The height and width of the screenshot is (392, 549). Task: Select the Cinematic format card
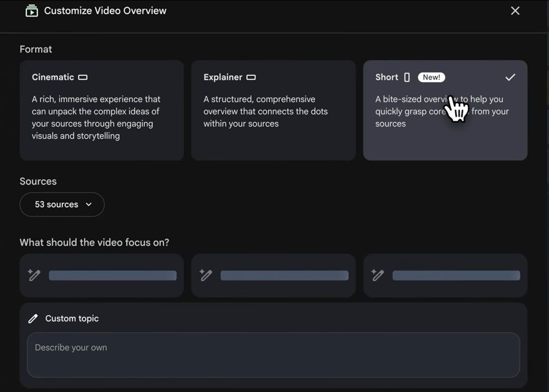pos(102,110)
